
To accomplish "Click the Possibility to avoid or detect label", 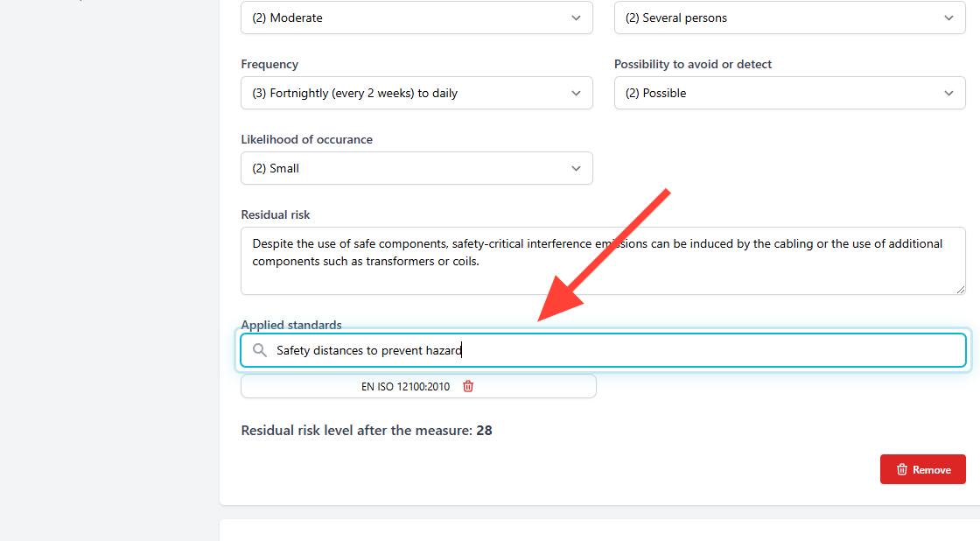I will point(692,64).
